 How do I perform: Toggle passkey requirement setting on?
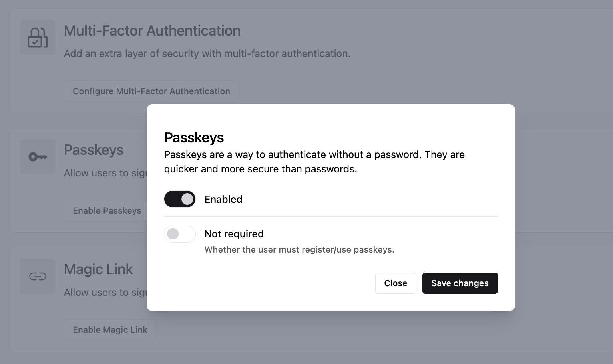(x=179, y=234)
